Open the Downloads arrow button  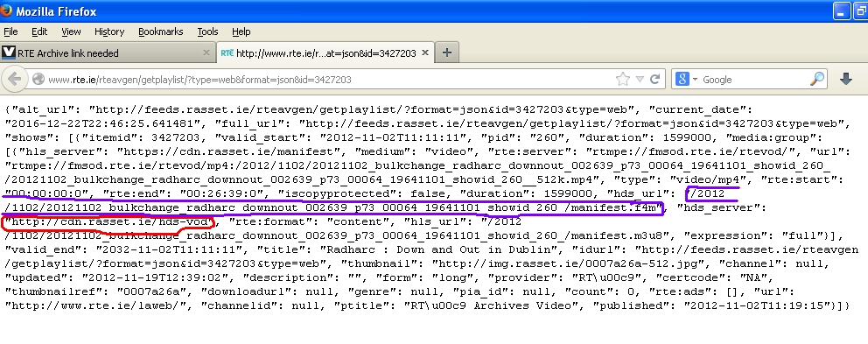[x=846, y=79]
